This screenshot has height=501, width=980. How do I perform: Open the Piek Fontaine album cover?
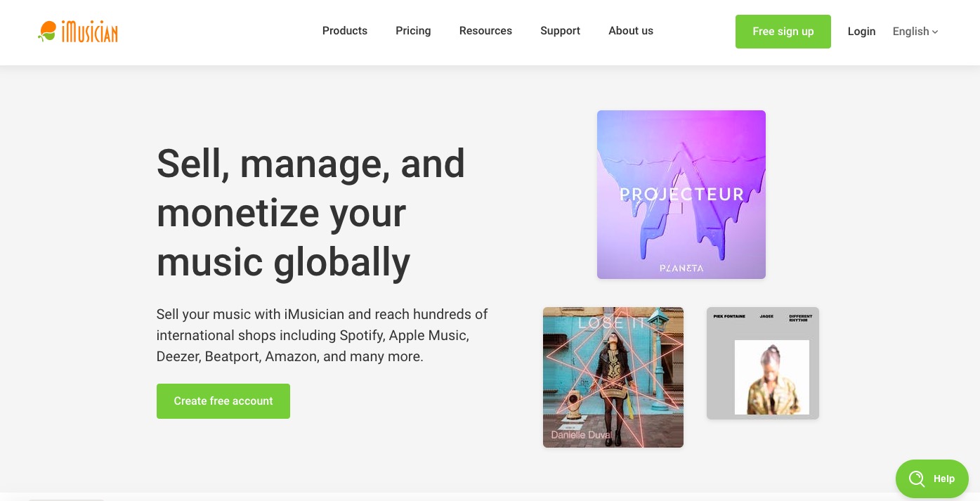pyautogui.click(x=763, y=363)
